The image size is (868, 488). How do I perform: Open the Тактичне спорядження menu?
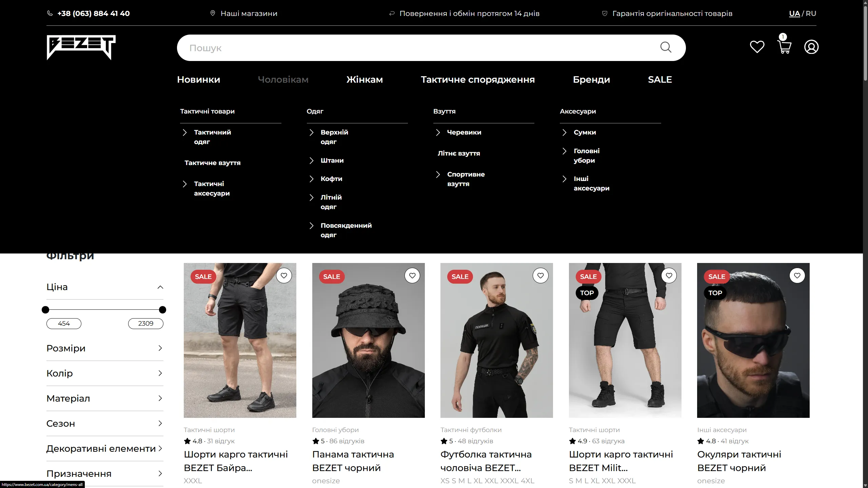click(477, 79)
